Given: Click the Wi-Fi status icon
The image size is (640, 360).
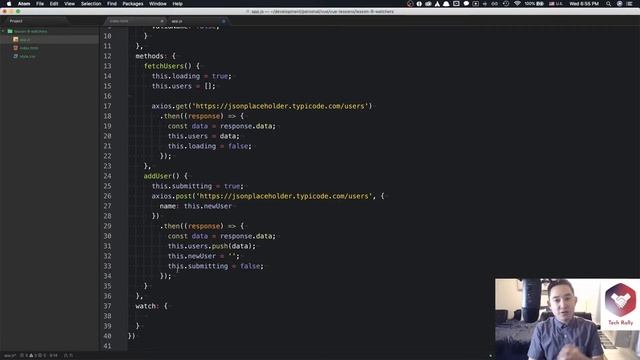Looking at the screenshot, I should tap(517, 4).
